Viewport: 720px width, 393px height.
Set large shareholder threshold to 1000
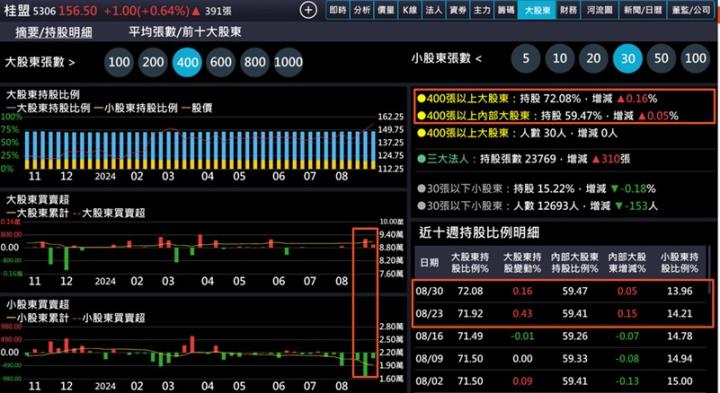click(288, 62)
